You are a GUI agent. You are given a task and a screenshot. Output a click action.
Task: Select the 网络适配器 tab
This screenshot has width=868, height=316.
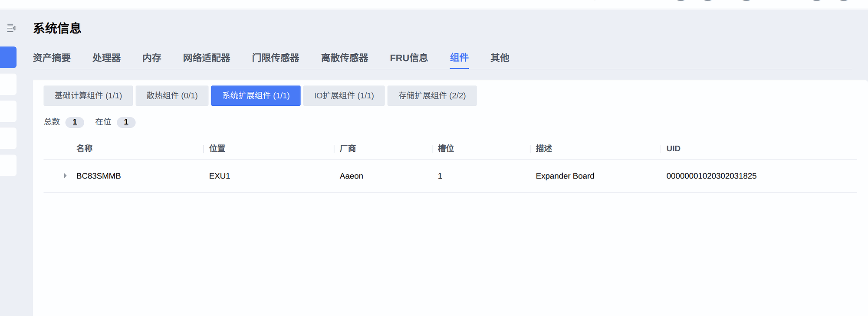[x=207, y=58]
